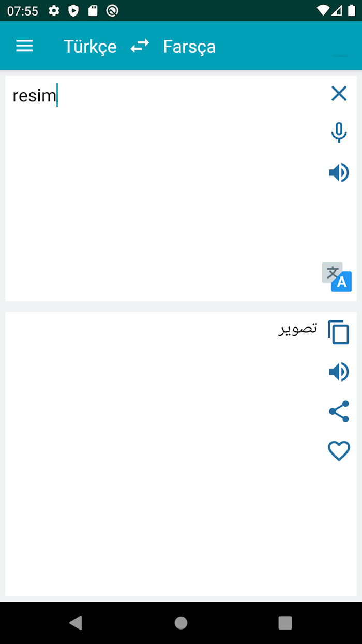Viewport: 362px width, 644px height.
Task: Swap Türkçe and Farsça languages
Action: (140, 46)
